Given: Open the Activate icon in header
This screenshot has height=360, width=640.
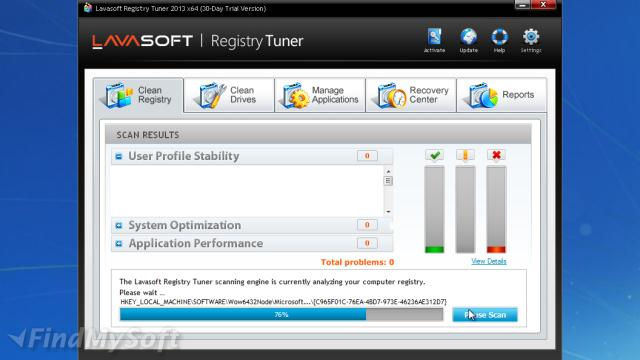Looking at the screenshot, I should tap(434, 40).
